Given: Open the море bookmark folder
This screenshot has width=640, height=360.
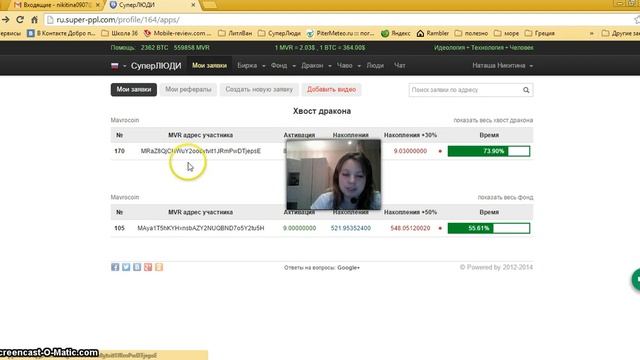Looking at the screenshot, I should tap(507, 33).
